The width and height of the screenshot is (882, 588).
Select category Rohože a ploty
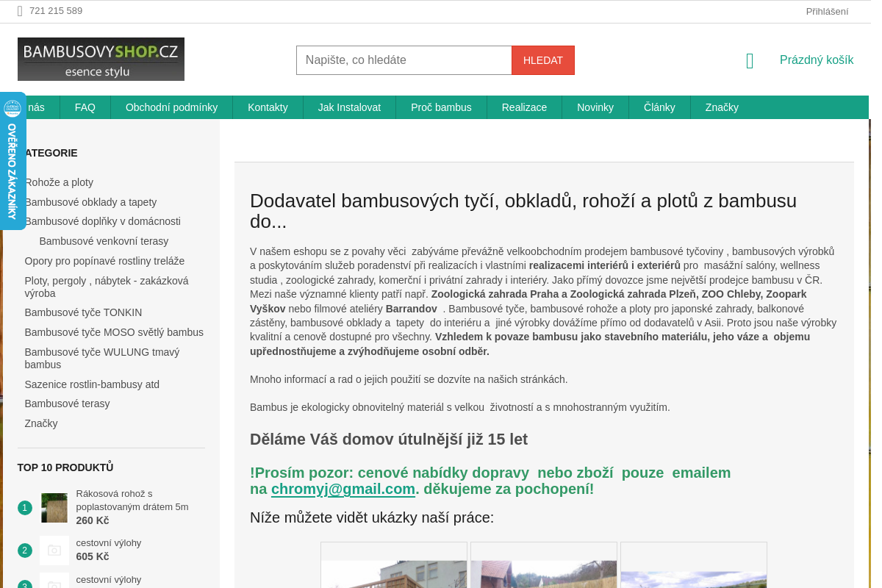click(x=59, y=182)
